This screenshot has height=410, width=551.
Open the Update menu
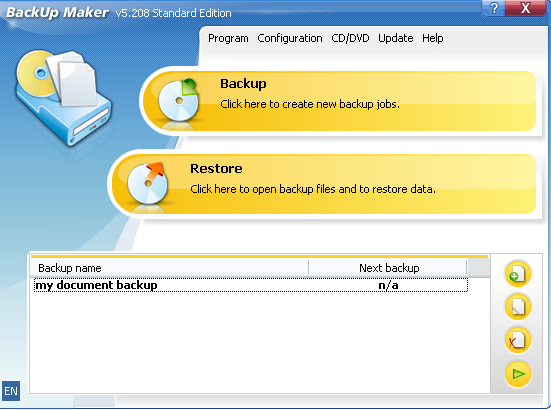point(395,38)
